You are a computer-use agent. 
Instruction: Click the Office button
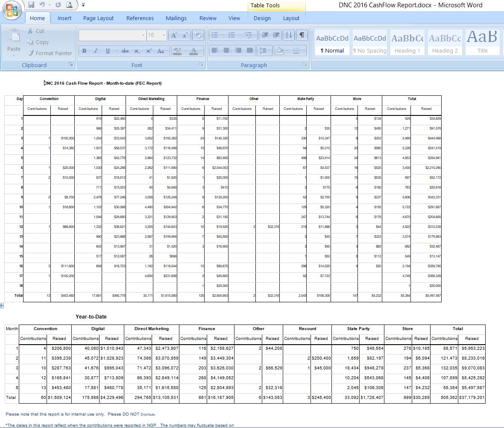(x=12, y=11)
